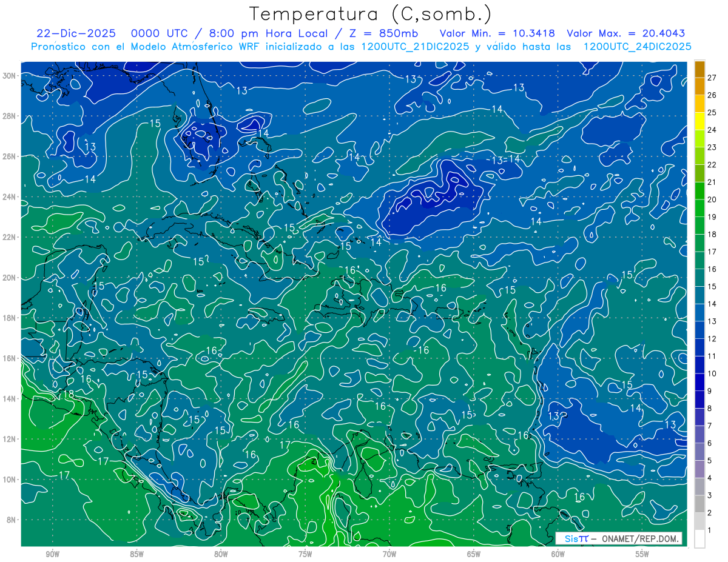Click the '90W' longitude axis label
The image size is (728, 562).
52,554
